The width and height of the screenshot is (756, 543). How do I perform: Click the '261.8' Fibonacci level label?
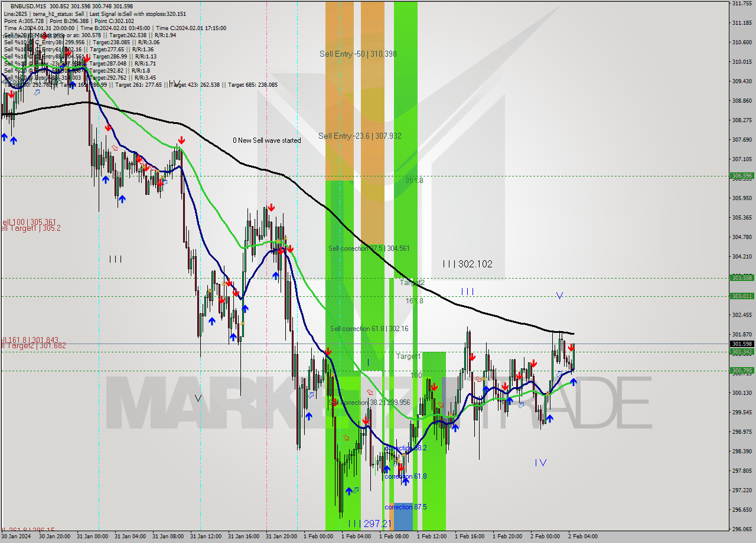point(414,180)
